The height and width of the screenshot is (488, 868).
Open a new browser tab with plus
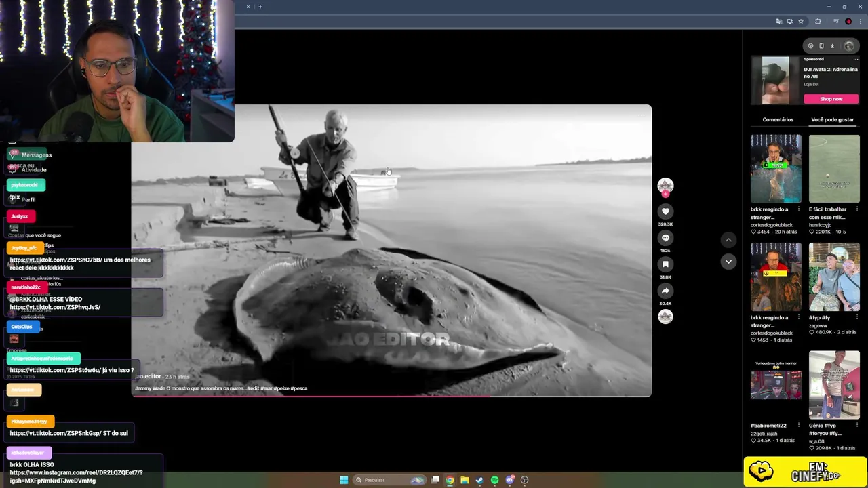click(x=260, y=7)
